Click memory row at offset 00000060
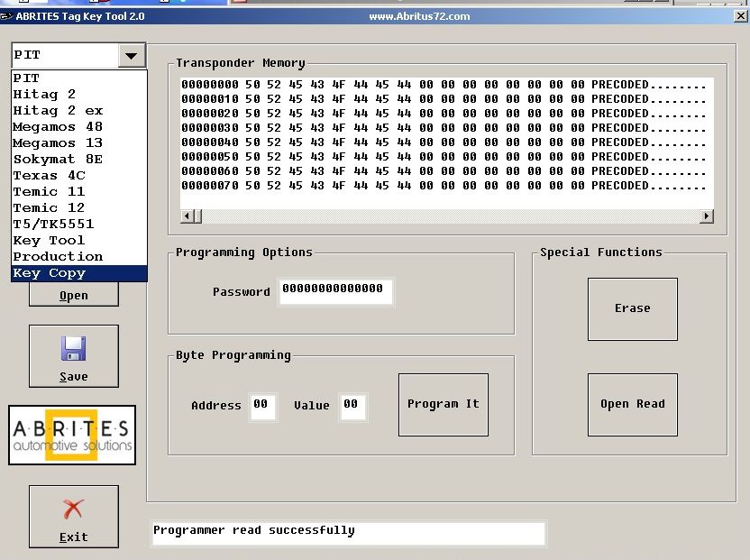The image size is (750, 560). (444, 170)
